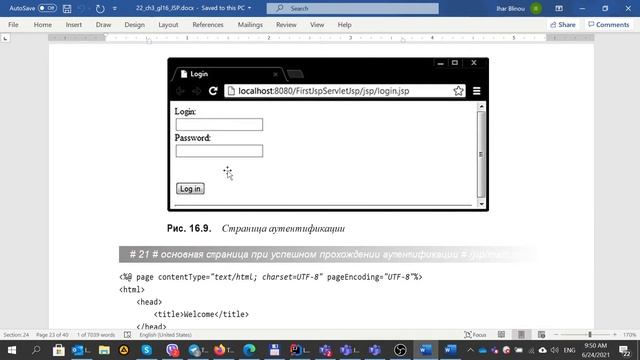640x360 pixels.
Task: Click the proofing check icon in status bar
Action: pyautogui.click(x=127, y=335)
